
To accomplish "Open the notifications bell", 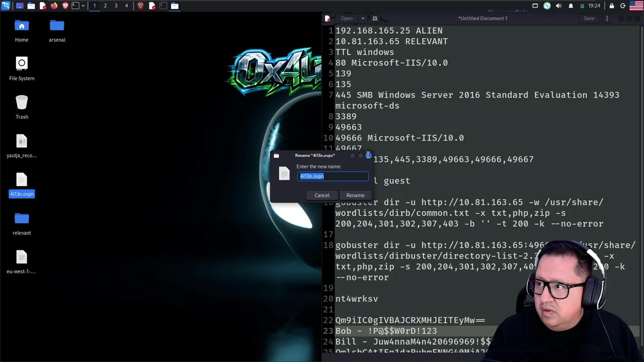I will (571, 6).
